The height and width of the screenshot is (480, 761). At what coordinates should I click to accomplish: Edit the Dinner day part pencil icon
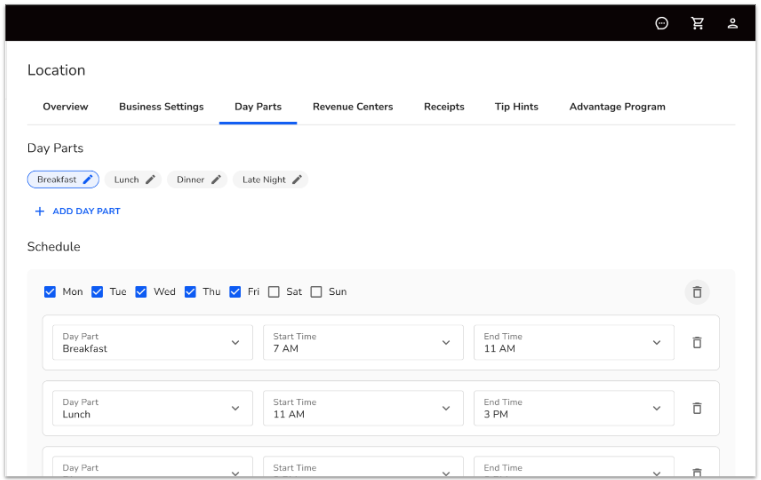coord(216,180)
